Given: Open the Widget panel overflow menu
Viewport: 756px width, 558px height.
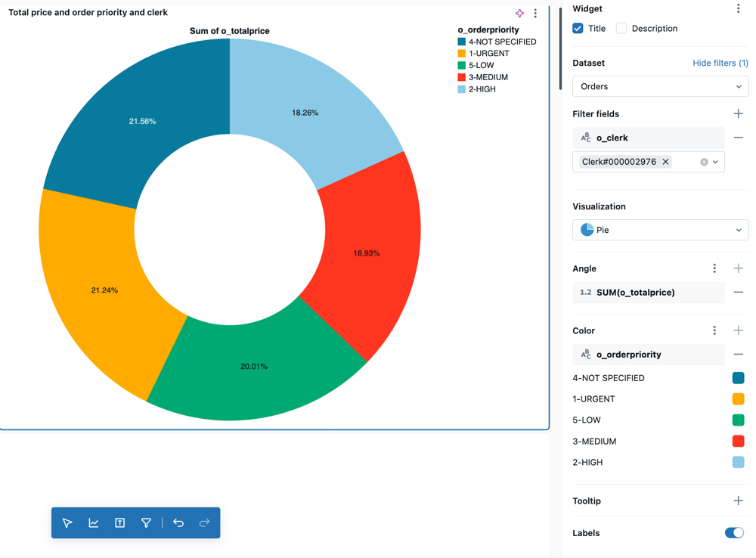Looking at the screenshot, I should [737, 8].
